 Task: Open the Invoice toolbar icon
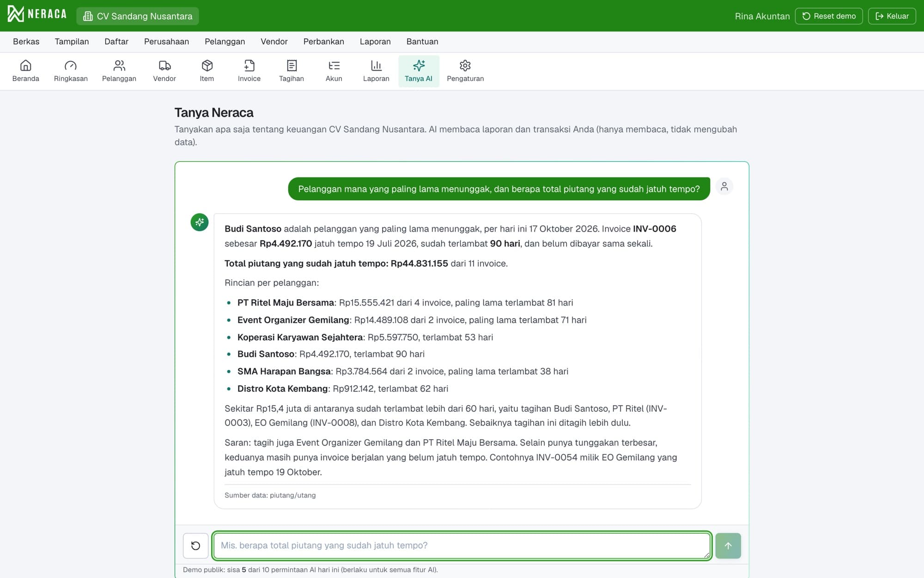[x=249, y=71]
